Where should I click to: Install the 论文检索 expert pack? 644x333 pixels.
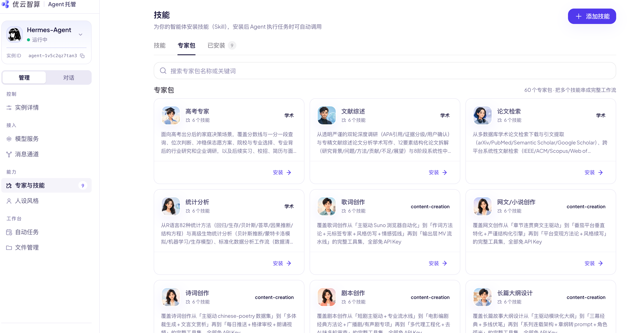click(x=593, y=173)
